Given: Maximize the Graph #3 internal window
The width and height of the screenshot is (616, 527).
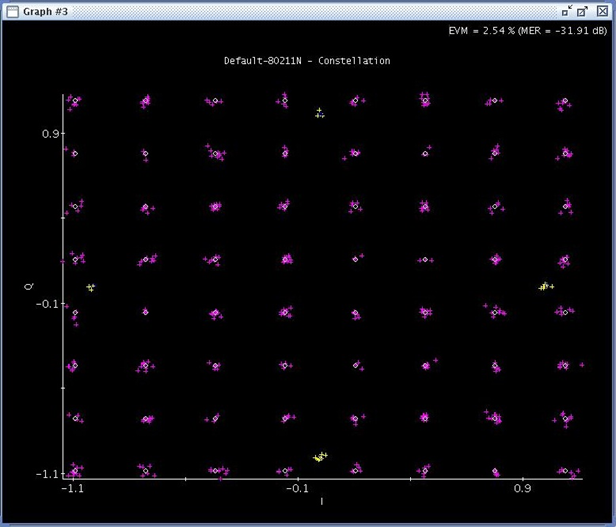Looking at the screenshot, I should [x=582, y=11].
